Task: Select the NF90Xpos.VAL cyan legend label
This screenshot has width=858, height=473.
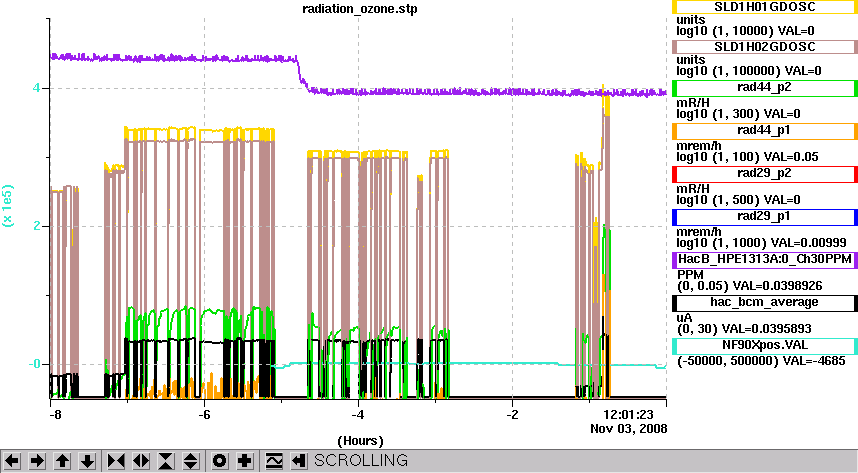Action: coord(764,345)
